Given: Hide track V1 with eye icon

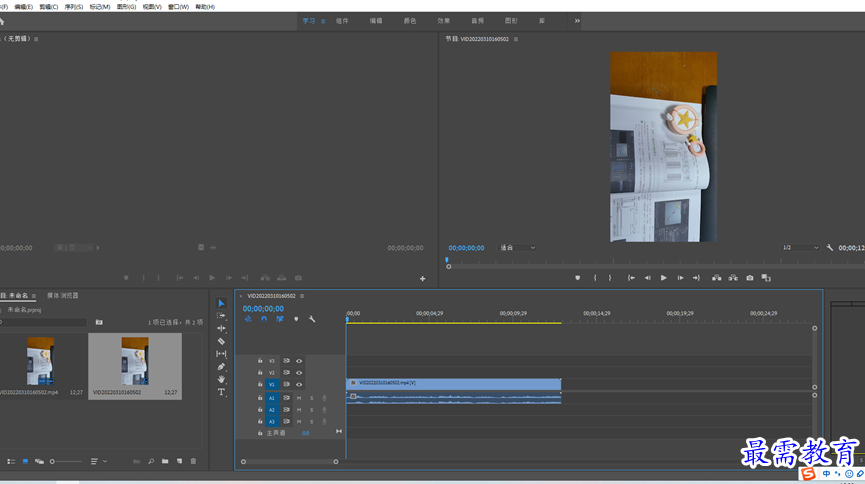Looking at the screenshot, I should (299, 385).
